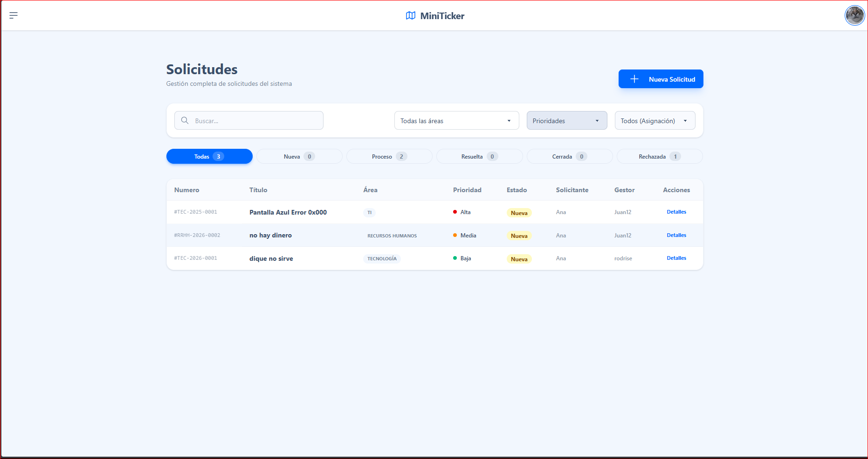Click the red Alta priority dot
This screenshot has width=868, height=459.
tap(455, 212)
